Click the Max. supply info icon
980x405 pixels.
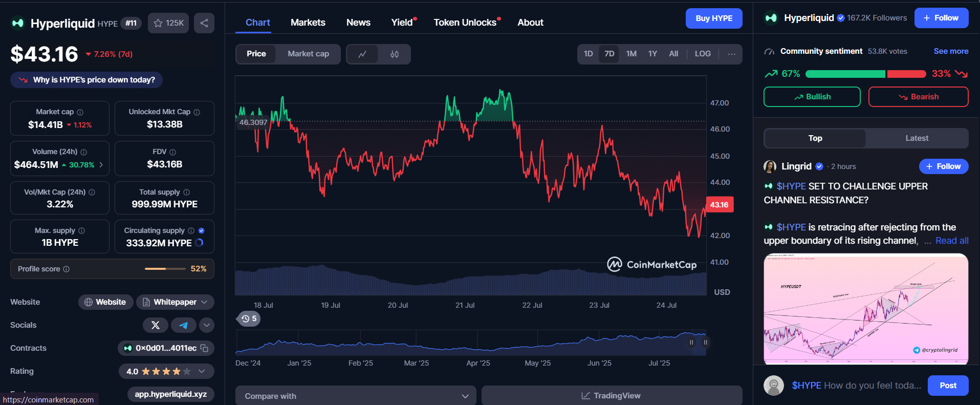(82, 230)
